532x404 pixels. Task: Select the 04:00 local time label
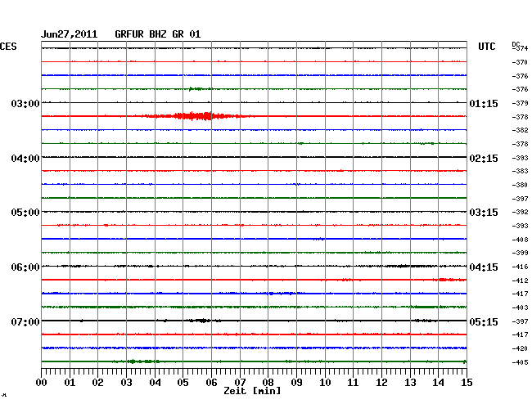(25, 159)
